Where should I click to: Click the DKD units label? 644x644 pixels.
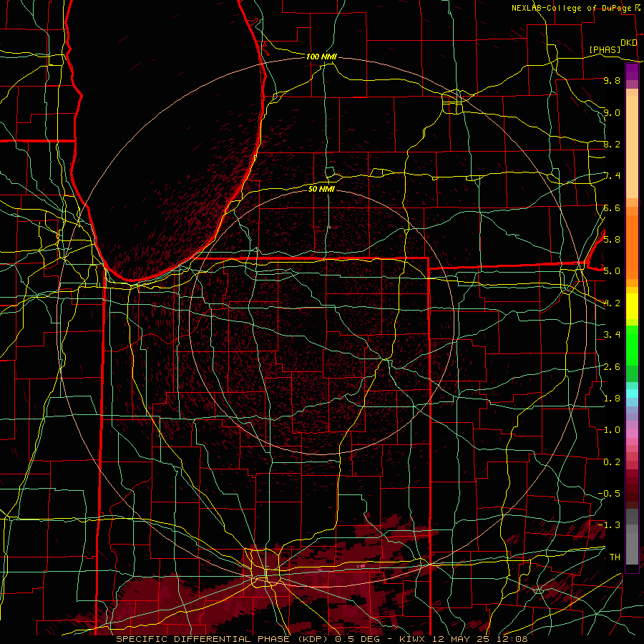point(628,43)
